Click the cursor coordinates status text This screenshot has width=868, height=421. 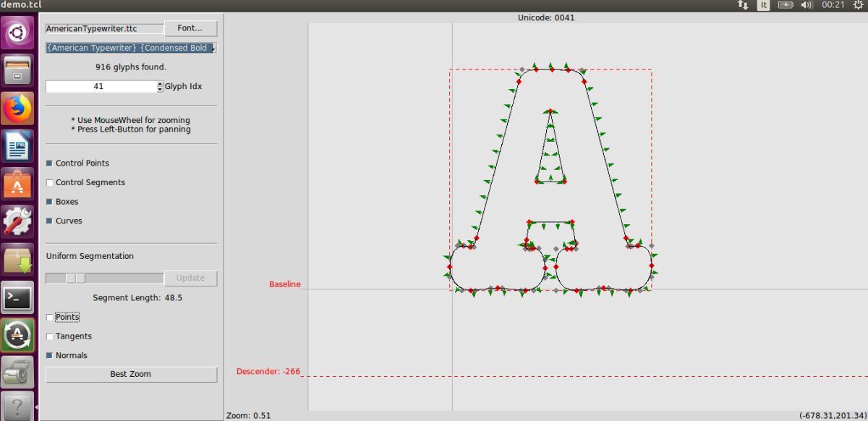pos(833,415)
